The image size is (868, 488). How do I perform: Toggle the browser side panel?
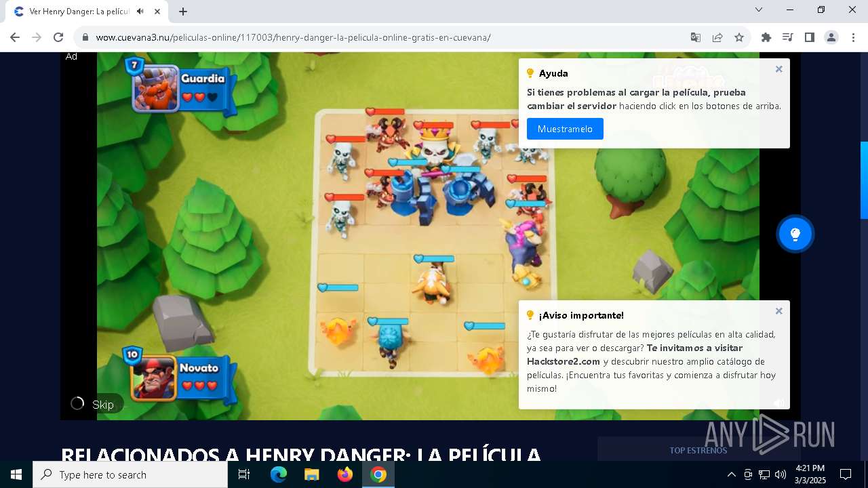[810, 37]
